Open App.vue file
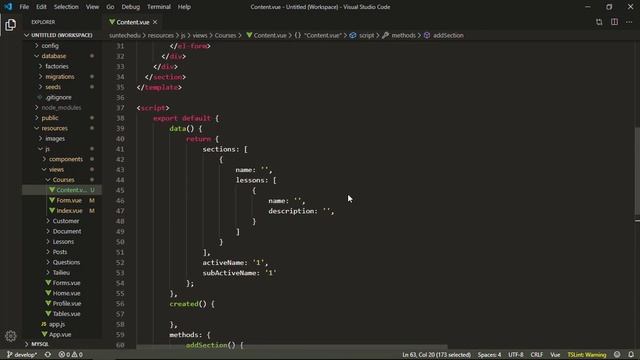 60,334
